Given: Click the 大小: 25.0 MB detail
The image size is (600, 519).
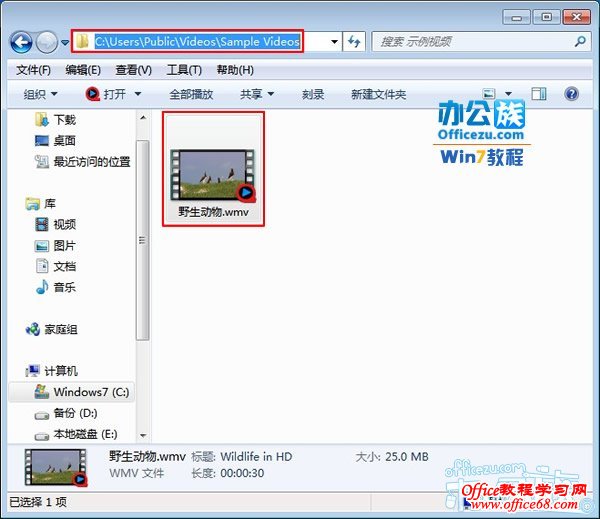Looking at the screenshot, I should 392,457.
